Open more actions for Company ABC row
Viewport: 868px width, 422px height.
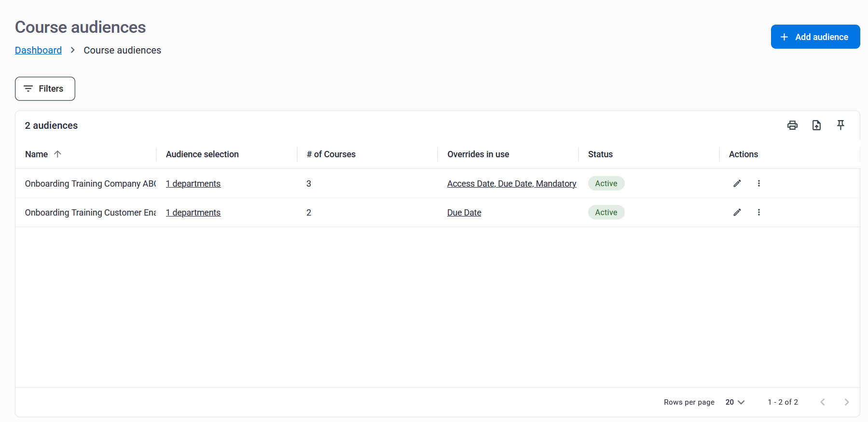coord(759,183)
